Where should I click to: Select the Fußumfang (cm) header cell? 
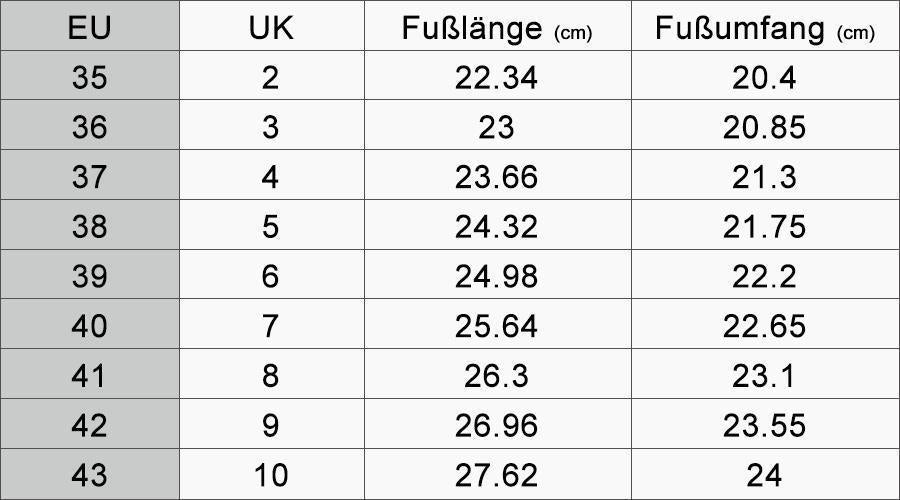764,28
